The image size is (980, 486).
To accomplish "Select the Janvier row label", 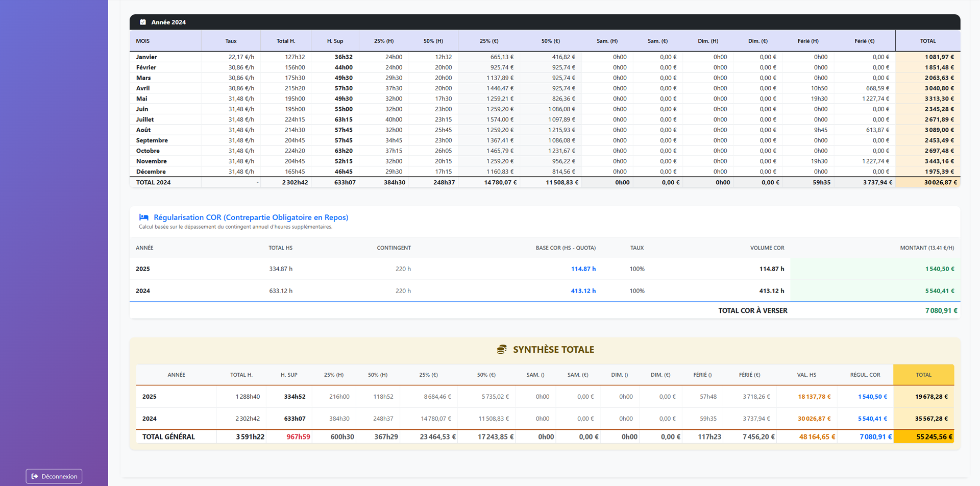I will coord(146,57).
